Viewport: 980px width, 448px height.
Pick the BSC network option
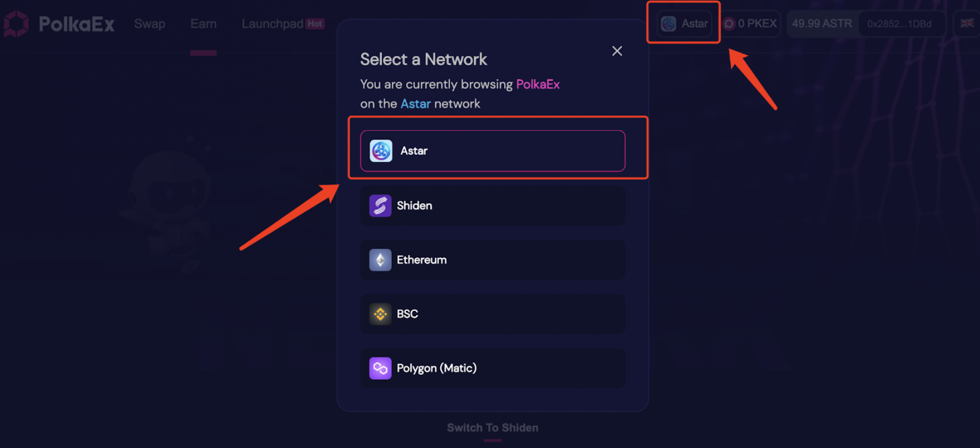pyautogui.click(x=493, y=314)
